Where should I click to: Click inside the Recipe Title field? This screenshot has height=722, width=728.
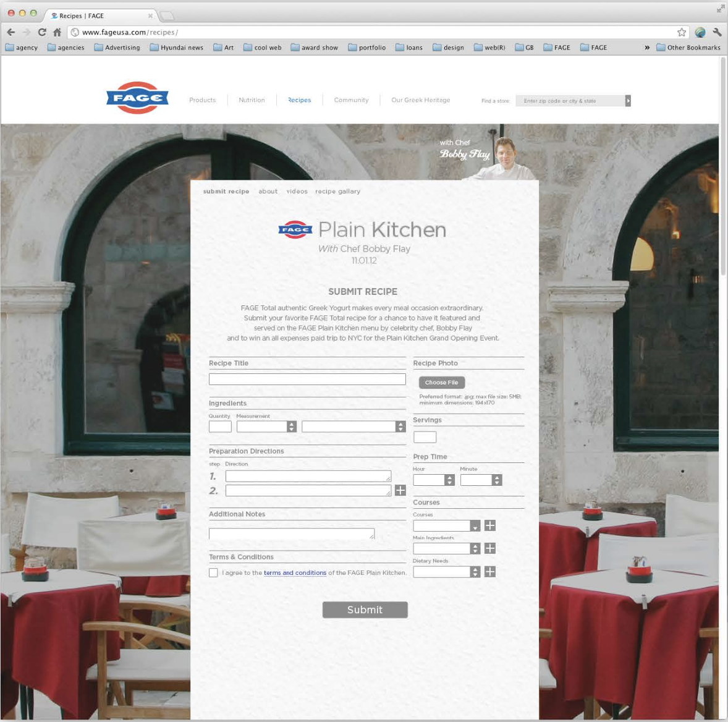(307, 378)
